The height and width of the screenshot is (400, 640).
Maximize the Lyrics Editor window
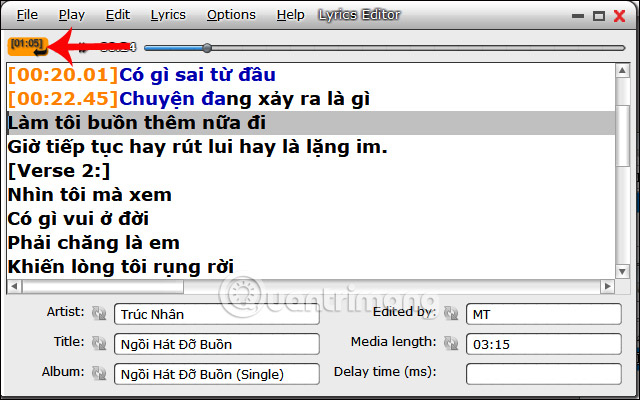[599, 16]
